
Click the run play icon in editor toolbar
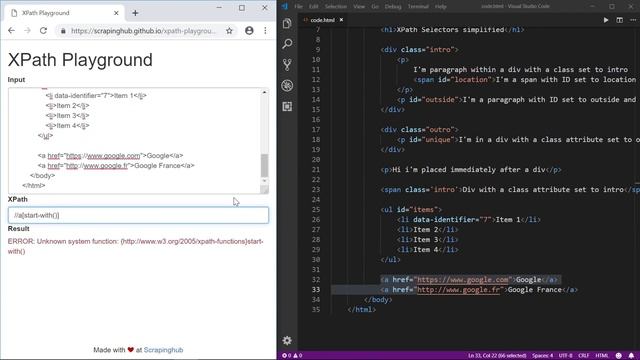click(606, 20)
